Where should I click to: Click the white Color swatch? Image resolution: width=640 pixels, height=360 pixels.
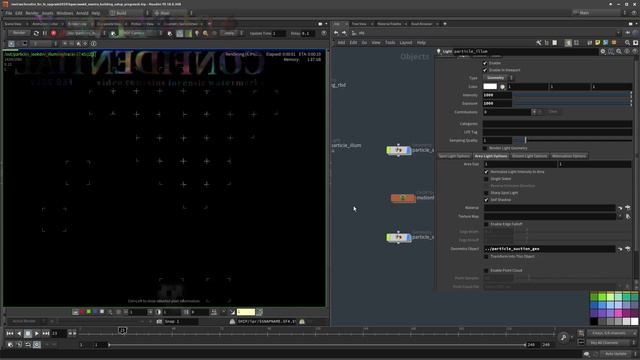click(x=490, y=86)
